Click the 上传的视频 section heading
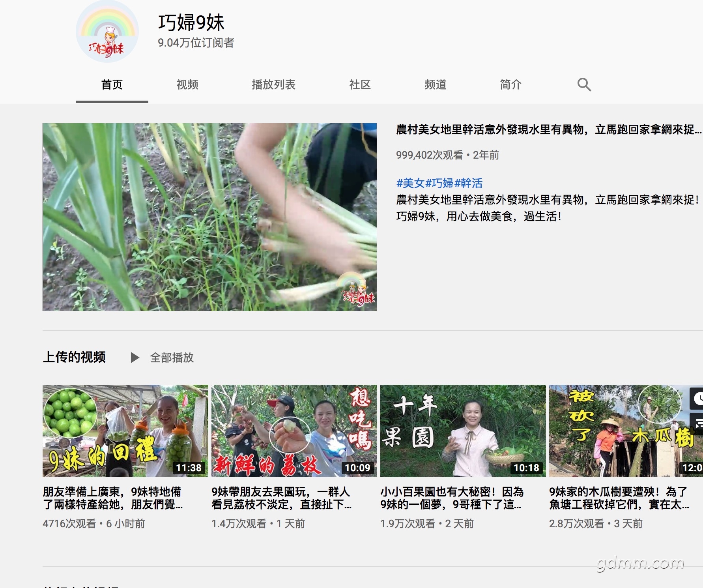 (74, 357)
